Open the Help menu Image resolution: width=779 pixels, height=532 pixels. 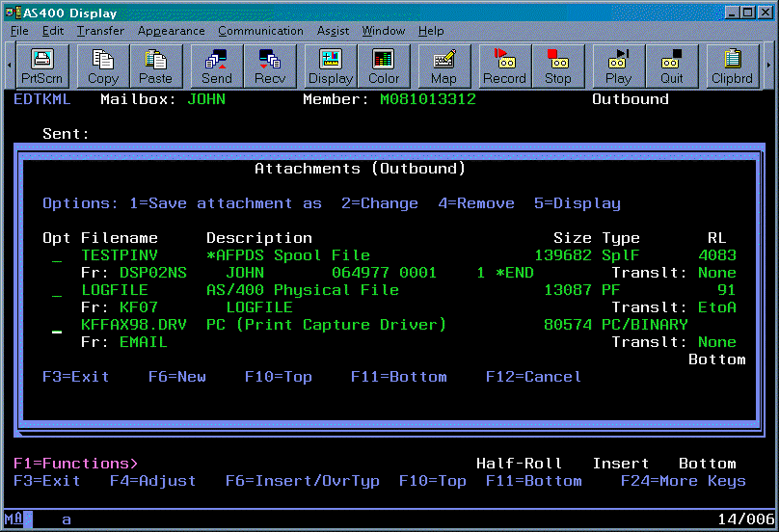431,31
